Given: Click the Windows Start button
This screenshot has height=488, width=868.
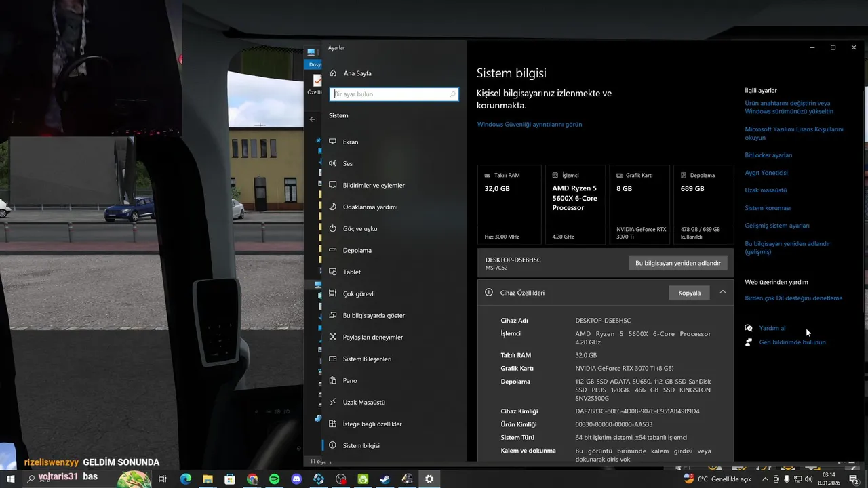Looking at the screenshot, I should pyautogui.click(x=11, y=479).
